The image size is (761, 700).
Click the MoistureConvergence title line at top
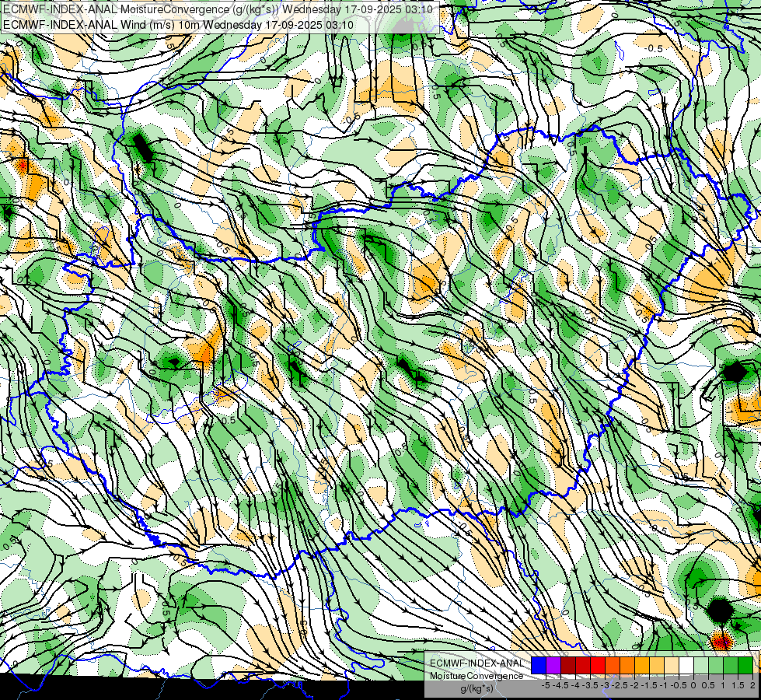(x=218, y=9)
